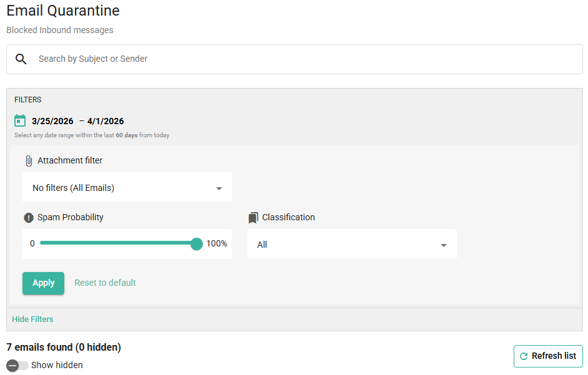Click the attachment paperclip icon
The height and width of the screenshot is (375, 588).
point(29,160)
